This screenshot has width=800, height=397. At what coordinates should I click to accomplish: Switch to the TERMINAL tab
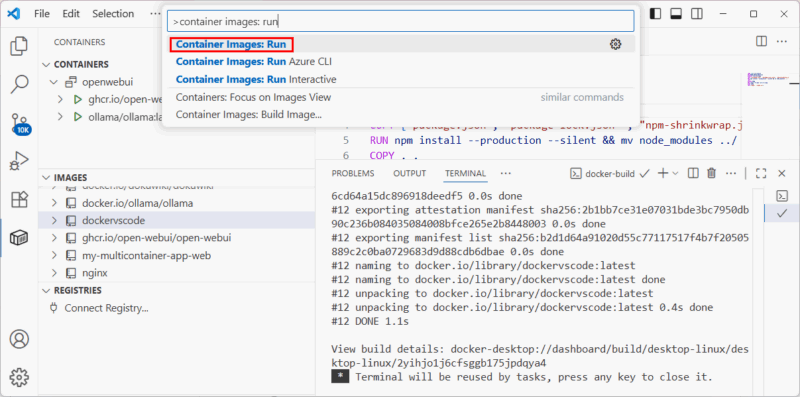point(465,173)
